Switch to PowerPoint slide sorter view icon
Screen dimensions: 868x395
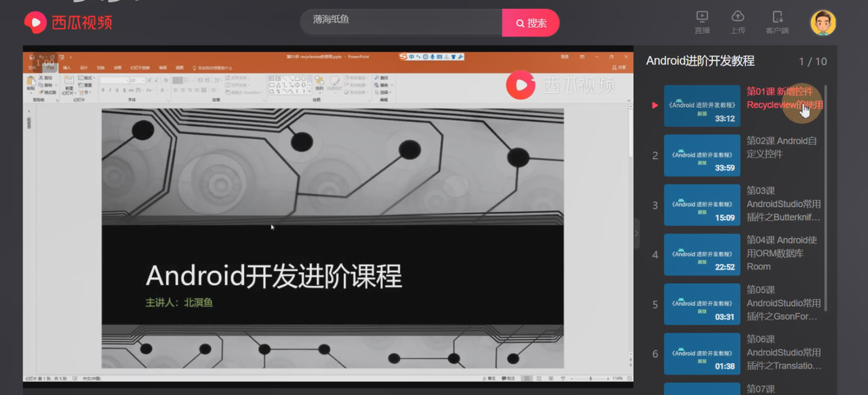(x=538, y=379)
